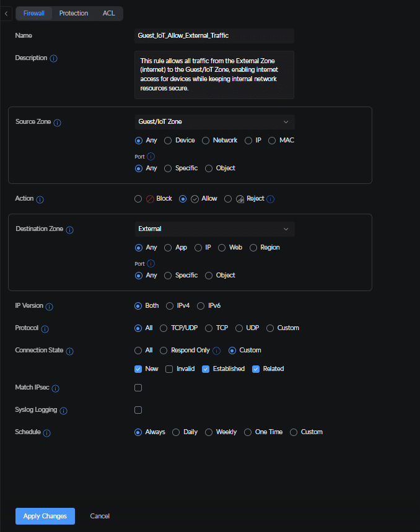Click the info icon next to Action
420x532 pixels.
click(40, 199)
